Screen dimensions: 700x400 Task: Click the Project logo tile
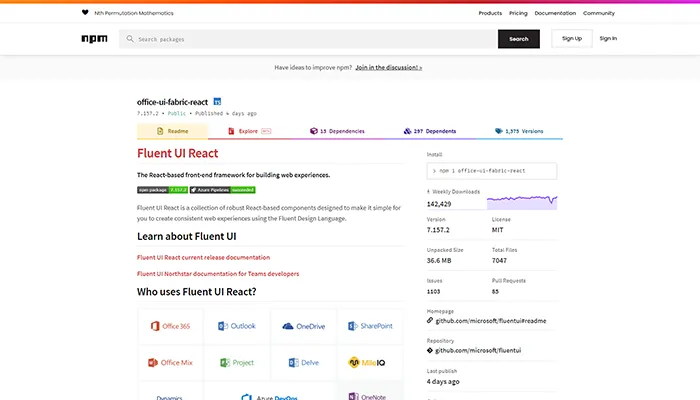tap(237, 362)
